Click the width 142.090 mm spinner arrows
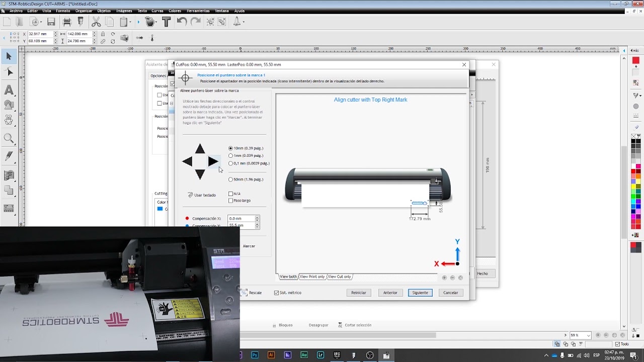The image size is (644, 362). [x=94, y=34]
